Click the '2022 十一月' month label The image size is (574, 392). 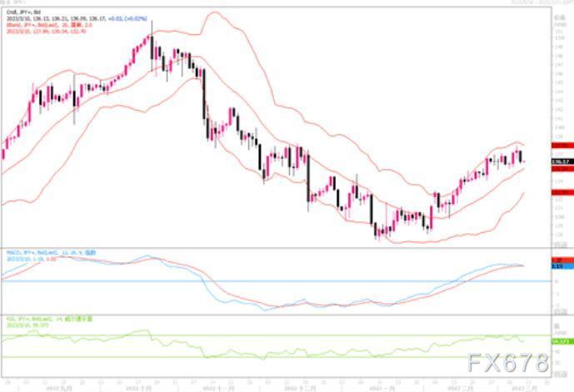pos(217,389)
